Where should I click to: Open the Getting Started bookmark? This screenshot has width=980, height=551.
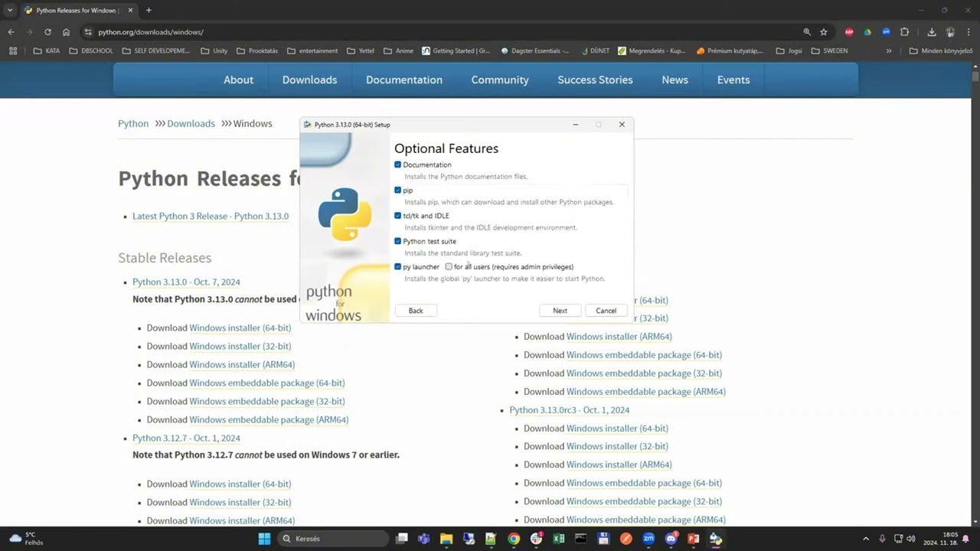(x=455, y=51)
